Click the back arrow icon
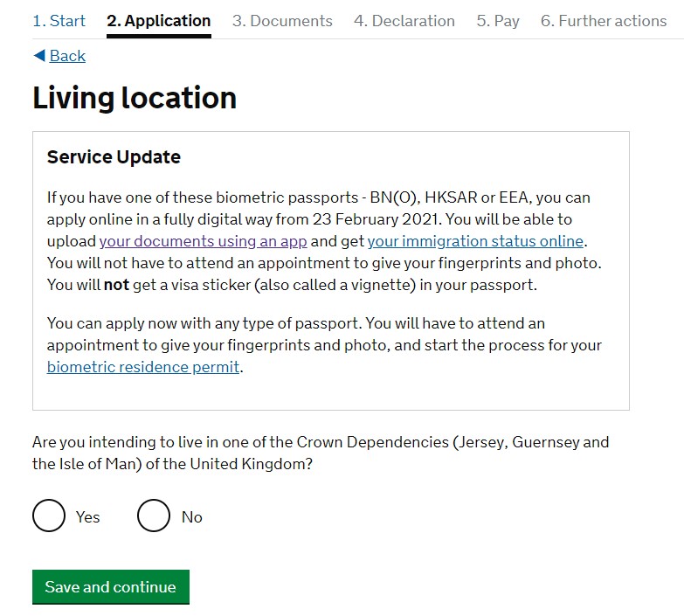Screen dimensions: 684x616 (38, 56)
